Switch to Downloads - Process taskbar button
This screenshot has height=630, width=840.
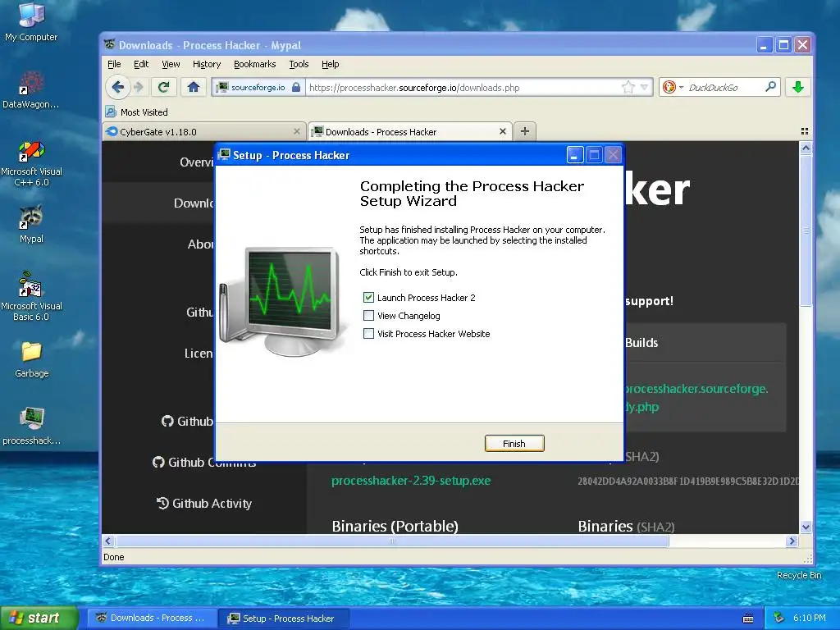click(152, 619)
